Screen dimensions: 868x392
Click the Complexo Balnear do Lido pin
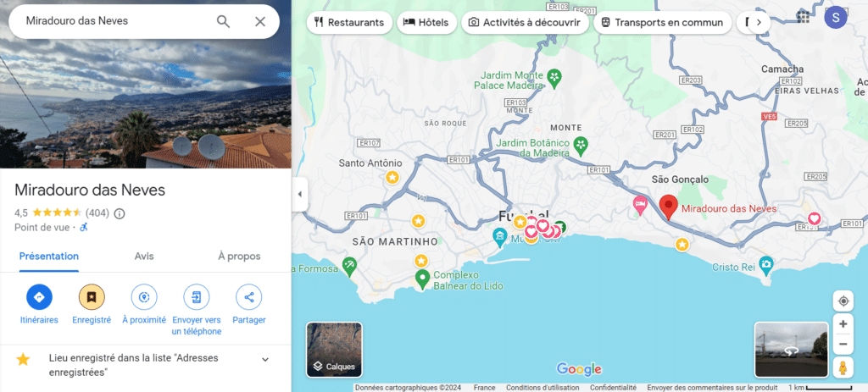(x=423, y=279)
